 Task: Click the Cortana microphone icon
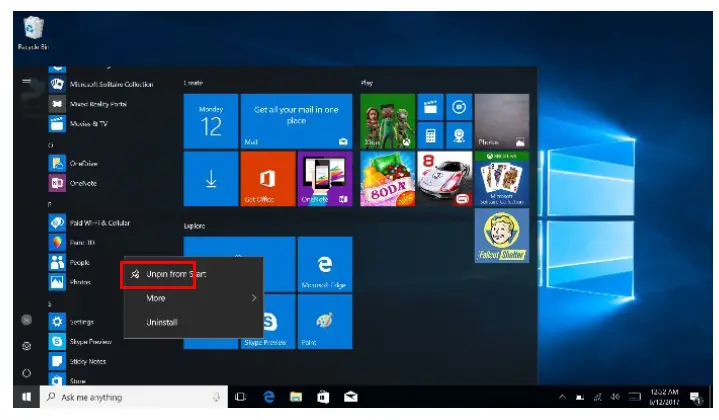click(216, 397)
